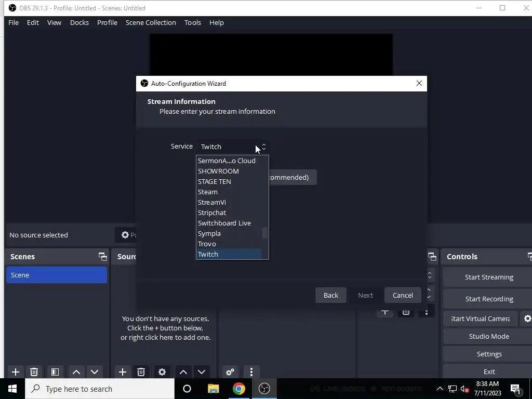Click the taskbar clock and date
Viewport: 532px width, 399px height.
click(x=487, y=389)
